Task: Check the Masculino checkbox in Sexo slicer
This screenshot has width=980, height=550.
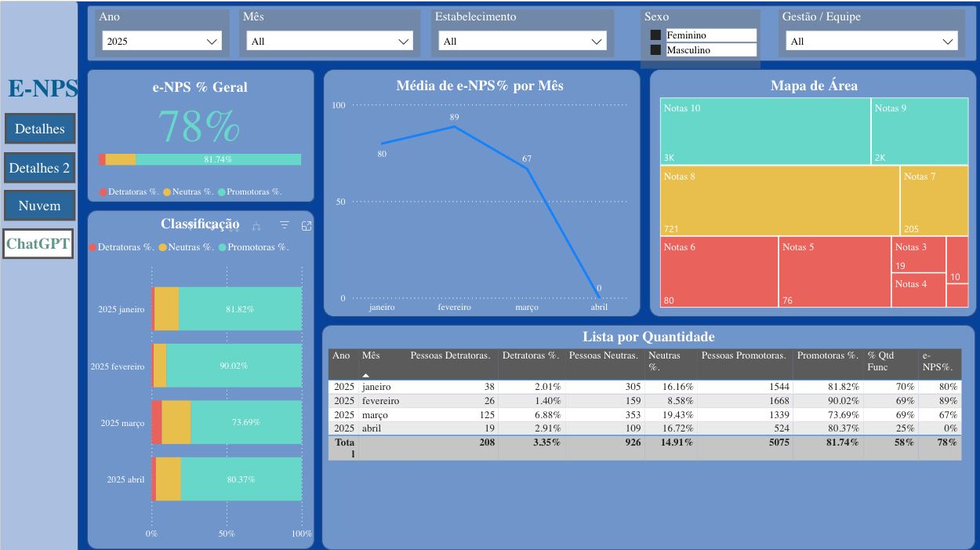Action: click(x=655, y=50)
